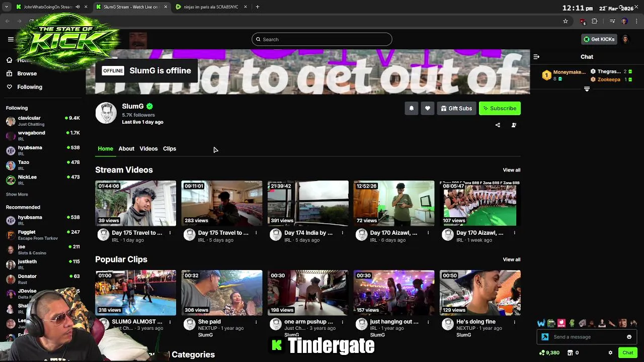Open the browser tab search dropdown

pyautogui.click(x=7, y=7)
